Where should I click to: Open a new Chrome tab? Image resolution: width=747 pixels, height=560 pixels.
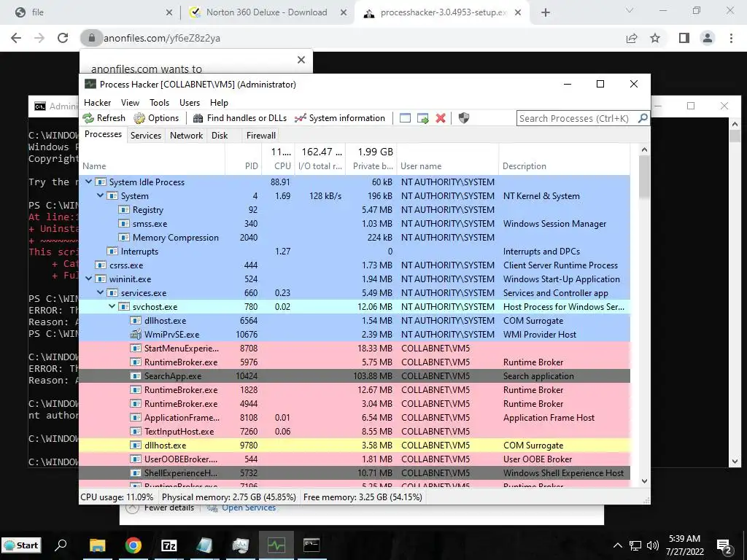click(x=546, y=12)
